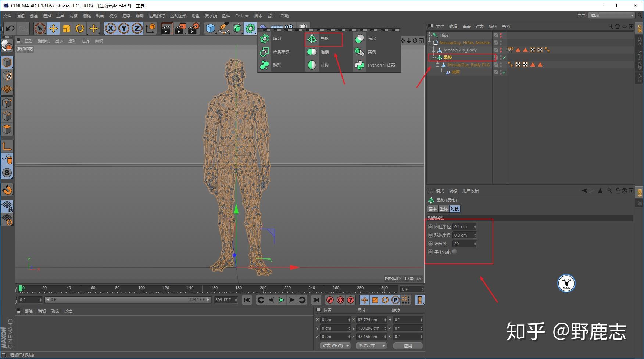Click the Play forward button
The height and width of the screenshot is (359, 644).
281,300
